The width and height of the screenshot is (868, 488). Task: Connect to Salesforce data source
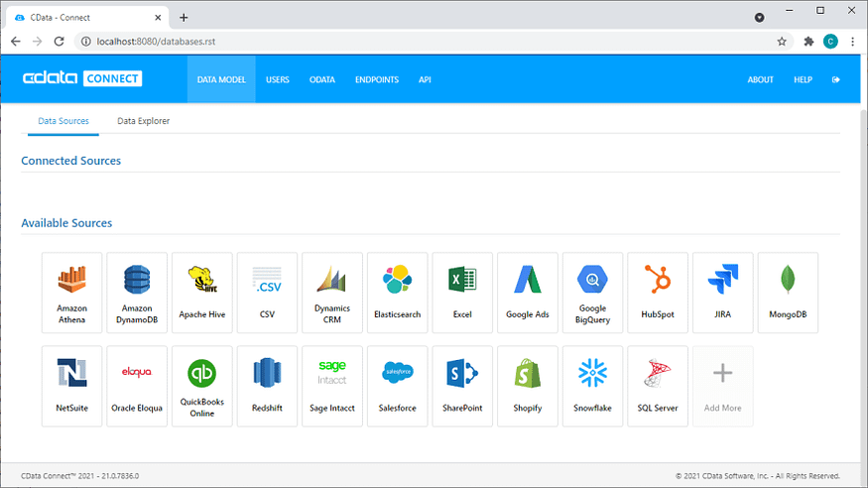pyautogui.click(x=398, y=386)
